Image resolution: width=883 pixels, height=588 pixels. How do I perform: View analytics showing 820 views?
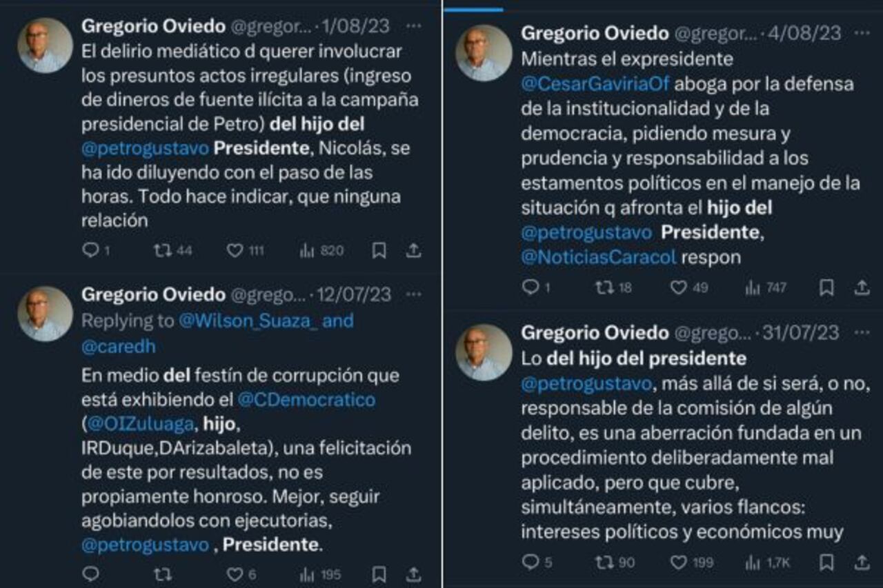click(310, 251)
